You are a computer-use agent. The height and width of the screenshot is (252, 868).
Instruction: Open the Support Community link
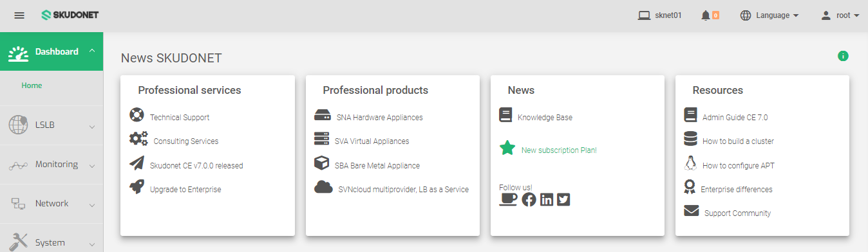(737, 213)
